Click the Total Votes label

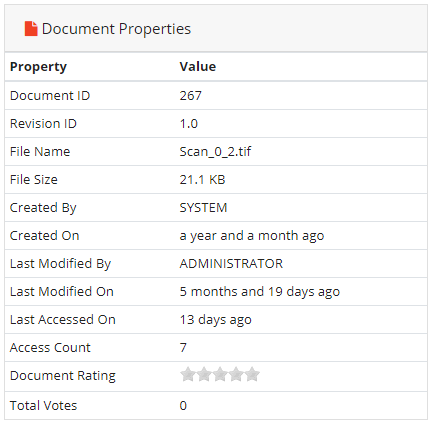pyautogui.click(x=43, y=406)
